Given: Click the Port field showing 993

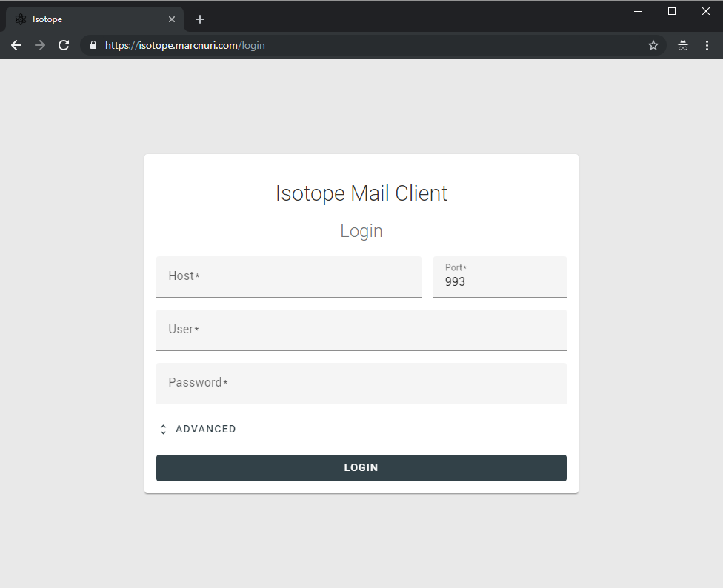Looking at the screenshot, I should pyautogui.click(x=500, y=276).
